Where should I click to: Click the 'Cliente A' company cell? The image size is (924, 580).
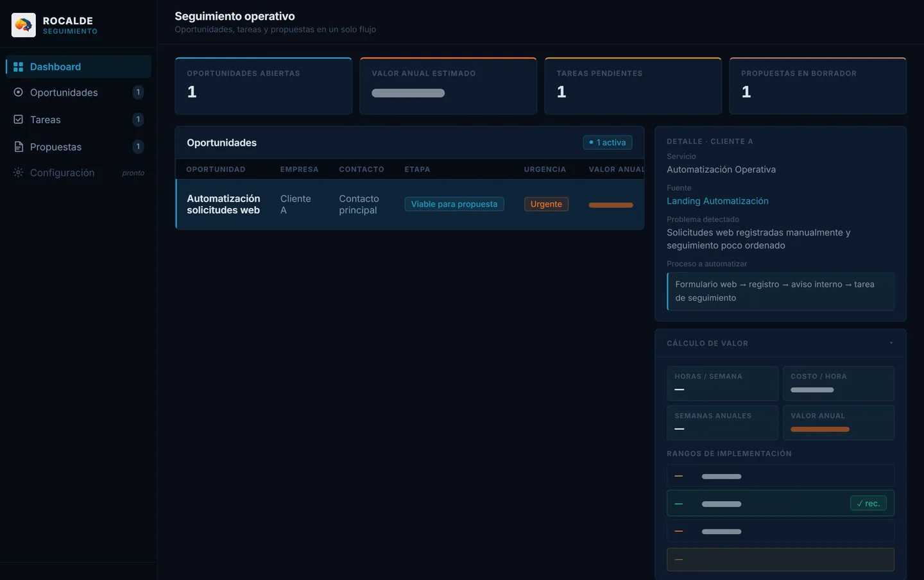(x=296, y=204)
